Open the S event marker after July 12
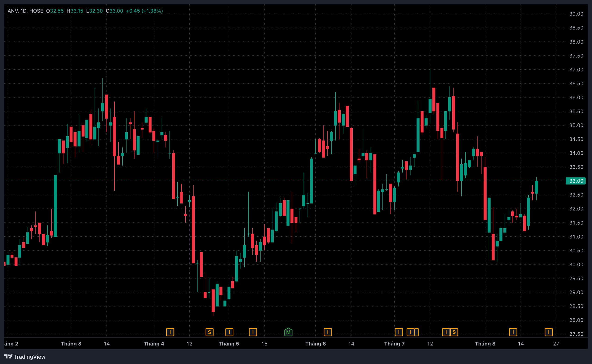Screen dimensions: 592x364 pos(454,332)
